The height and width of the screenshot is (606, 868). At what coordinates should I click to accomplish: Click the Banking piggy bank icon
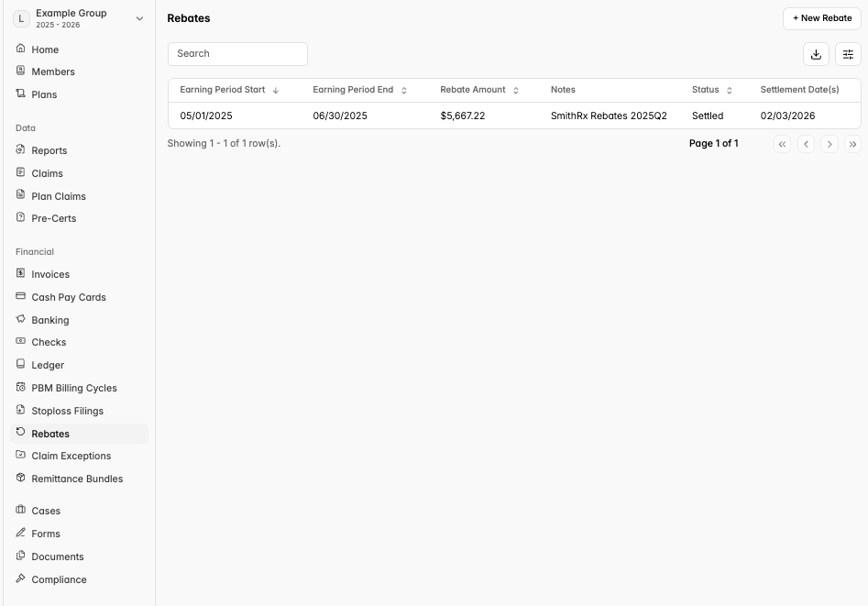20,318
